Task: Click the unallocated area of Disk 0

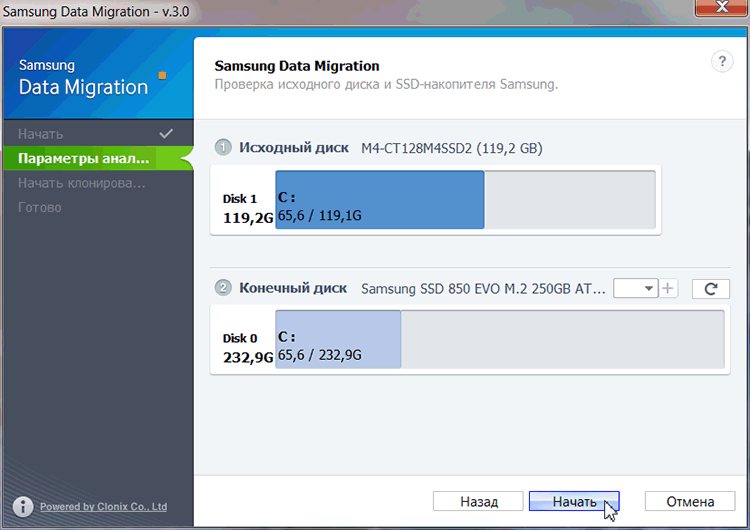Action: pyautogui.click(x=562, y=339)
